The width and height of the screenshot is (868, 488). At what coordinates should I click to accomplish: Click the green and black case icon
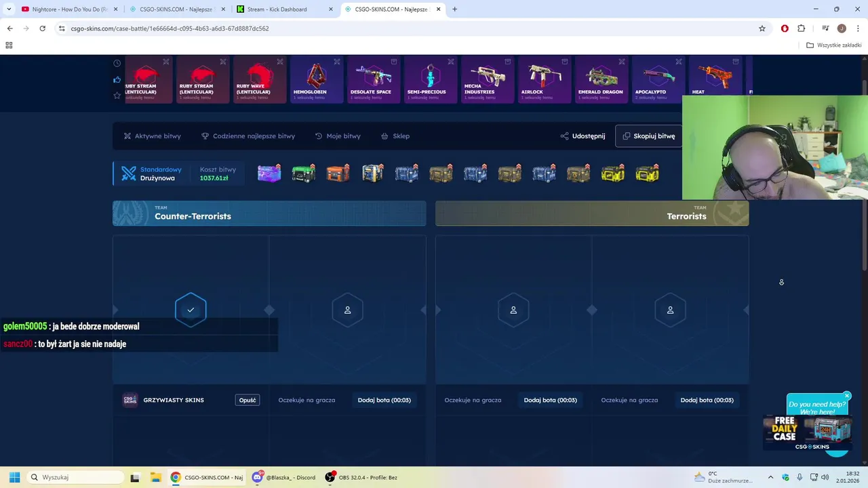303,174
